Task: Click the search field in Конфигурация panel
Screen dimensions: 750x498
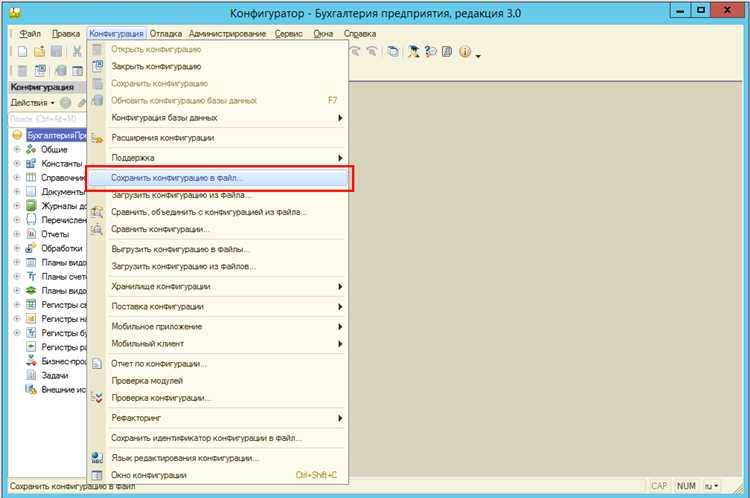Action: point(47,119)
